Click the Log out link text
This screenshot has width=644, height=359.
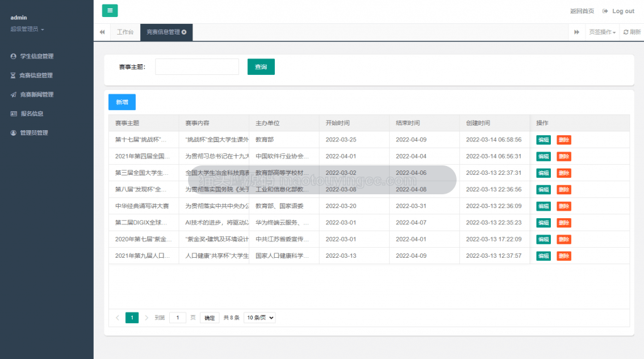coord(623,11)
